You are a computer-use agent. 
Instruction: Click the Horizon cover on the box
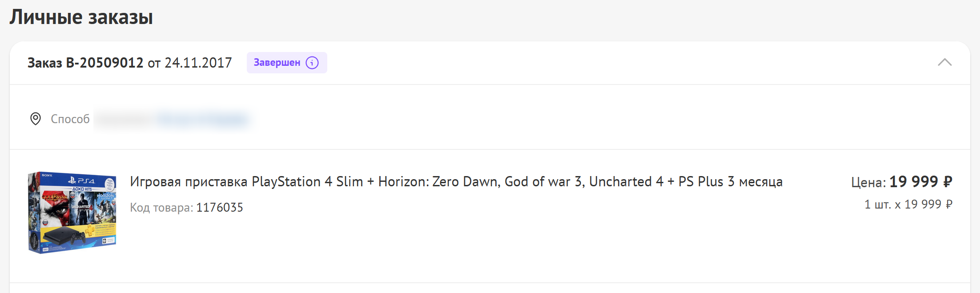pyautogui.click(x=105, y=207)
